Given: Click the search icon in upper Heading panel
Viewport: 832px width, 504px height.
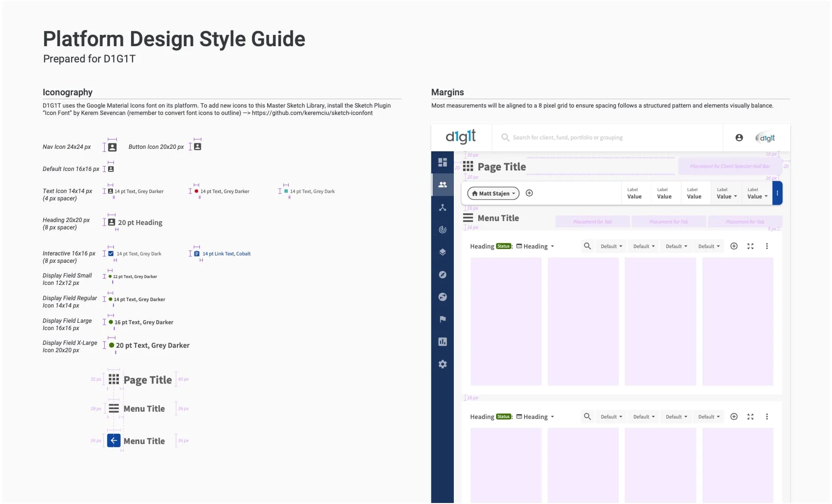Looking at the screenshot, I should (587, 246).
